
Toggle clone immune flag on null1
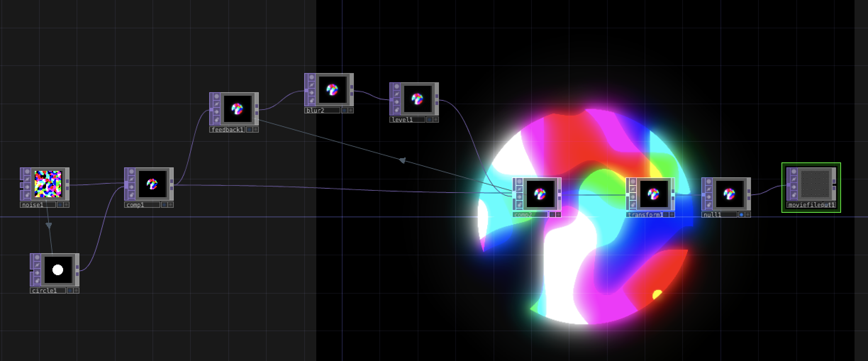coord(709,189)
